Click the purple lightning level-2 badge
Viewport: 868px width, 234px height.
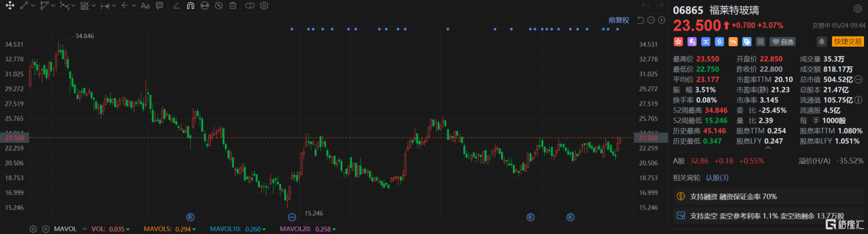(x=692, y=42)
